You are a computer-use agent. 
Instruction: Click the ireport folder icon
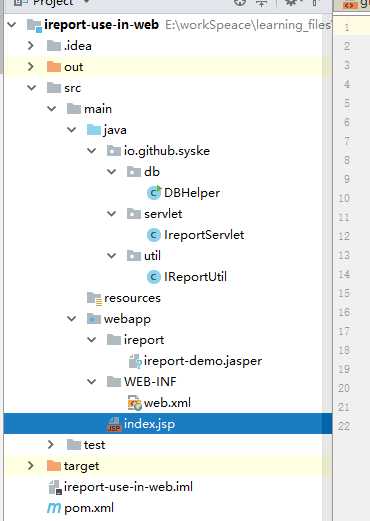[114, 340]
